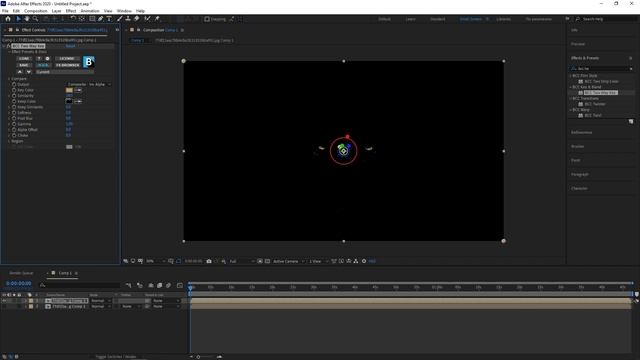Image resolution: width=640 pixels, height=360 pixels.
Task: Select Standard workspace
Action: (438, 19)
